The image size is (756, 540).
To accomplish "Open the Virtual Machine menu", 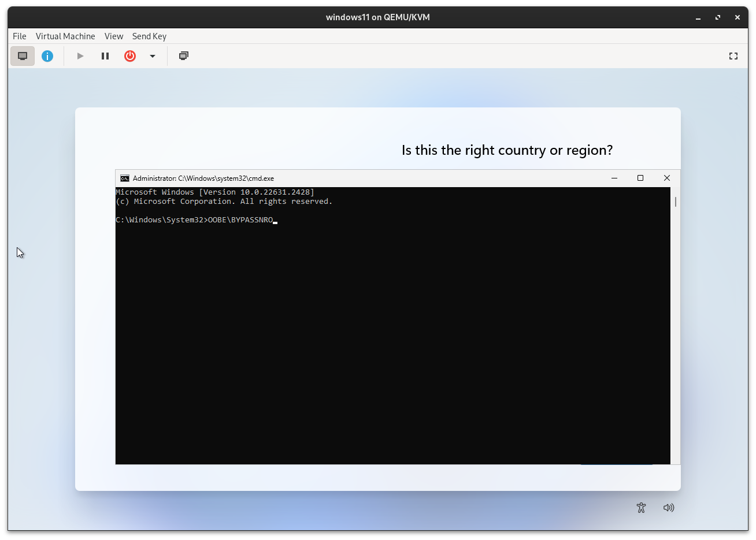I will (x=65, y=36).
